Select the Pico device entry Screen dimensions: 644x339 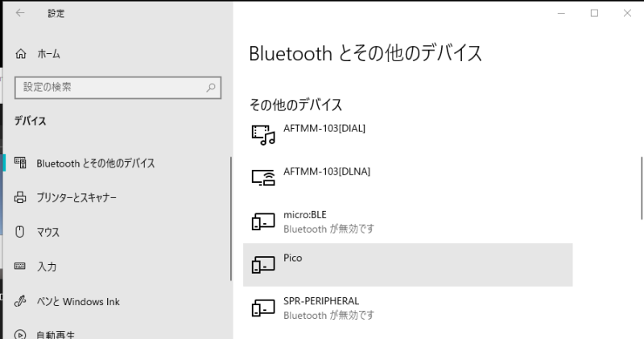tap(407, 264)
